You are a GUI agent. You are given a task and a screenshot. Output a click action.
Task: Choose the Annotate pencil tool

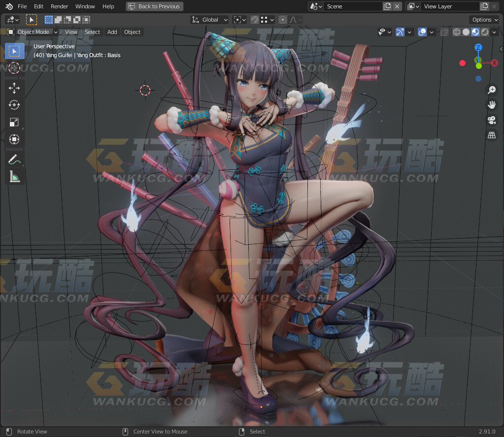coord(14,159)
